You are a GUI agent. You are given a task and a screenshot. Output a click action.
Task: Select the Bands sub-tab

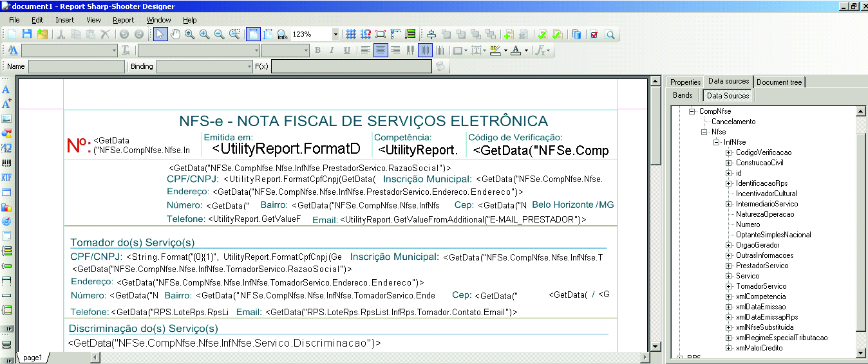click(683, 95)
